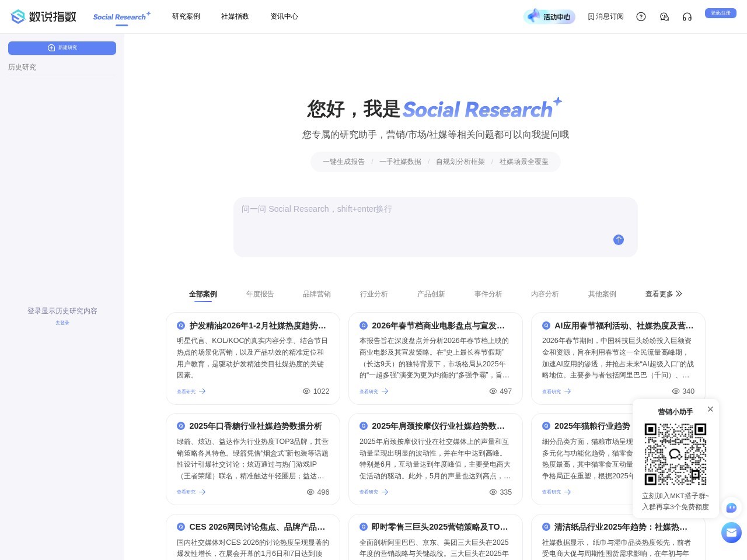Viewport: 747px width, 560px height.
Task: Click the 一键生成报告 feature label
Action: click(x=344, y=162)
